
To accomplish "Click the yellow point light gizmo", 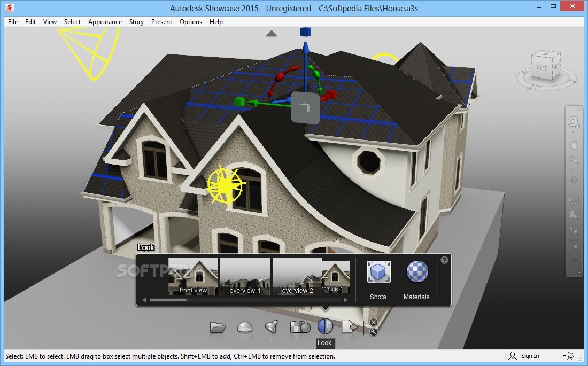I will (225, 185).
